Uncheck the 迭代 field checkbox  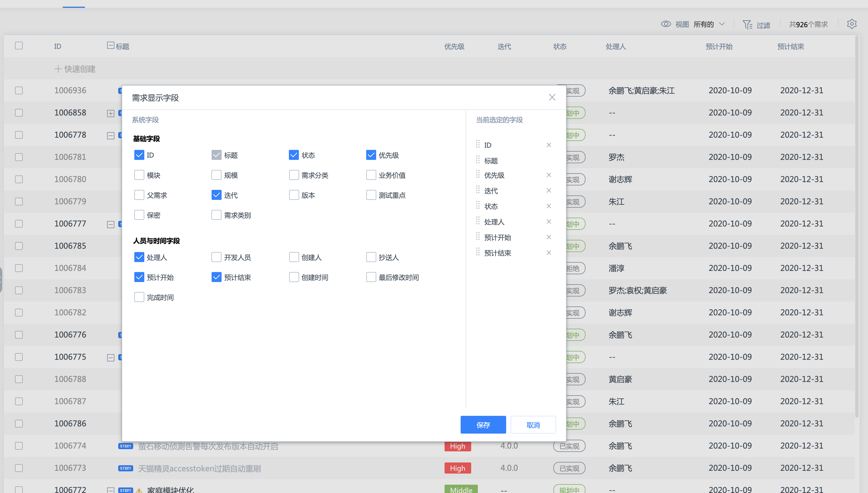[216, 195]
